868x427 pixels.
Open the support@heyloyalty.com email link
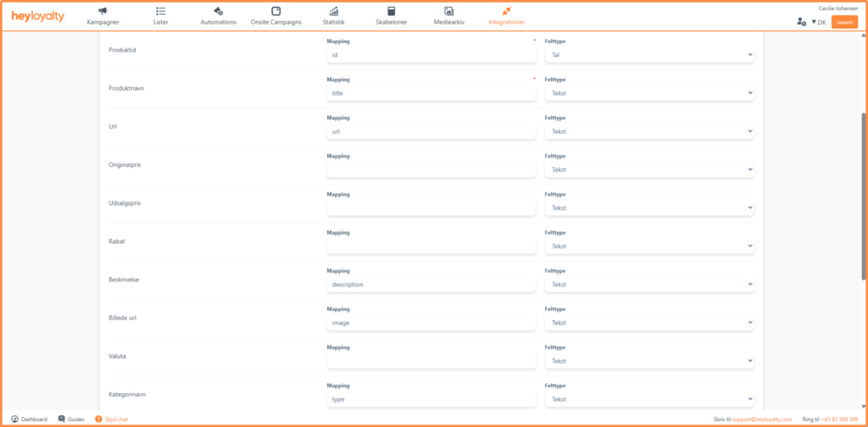(763, 419)
